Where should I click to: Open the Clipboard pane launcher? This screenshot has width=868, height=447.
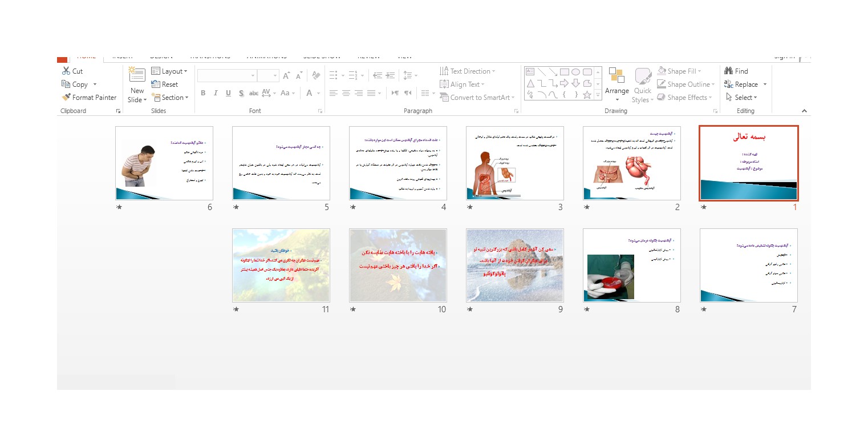[119, 111]
